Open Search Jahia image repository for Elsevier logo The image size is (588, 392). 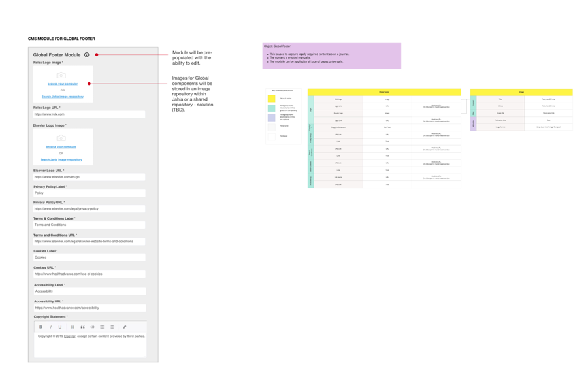tap(62, 159)
